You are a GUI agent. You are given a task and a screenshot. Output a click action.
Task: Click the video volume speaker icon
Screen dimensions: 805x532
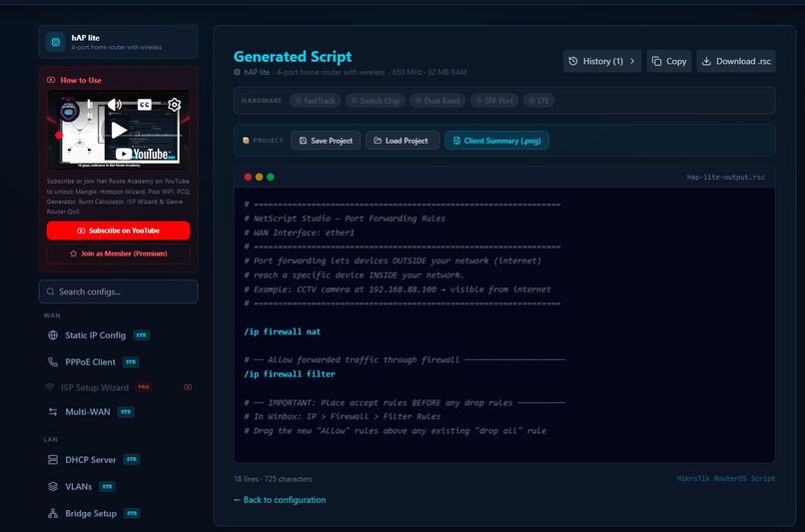click(115, 105)
